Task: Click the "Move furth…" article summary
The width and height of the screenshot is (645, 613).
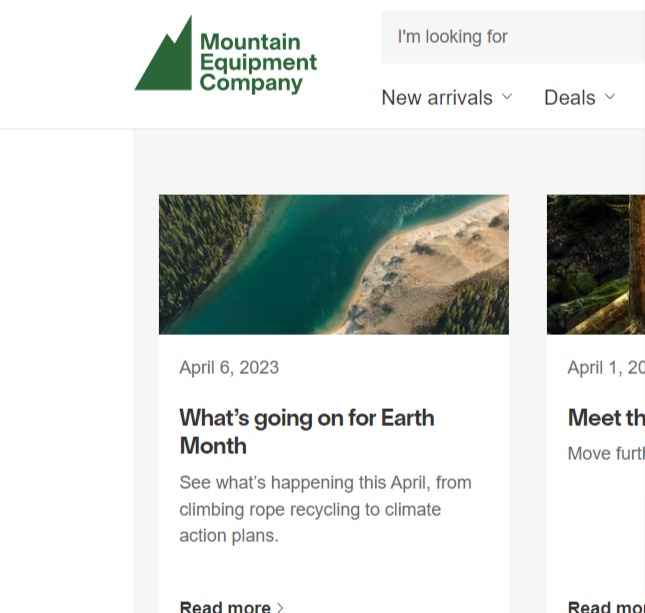Action: pos(605,454)
